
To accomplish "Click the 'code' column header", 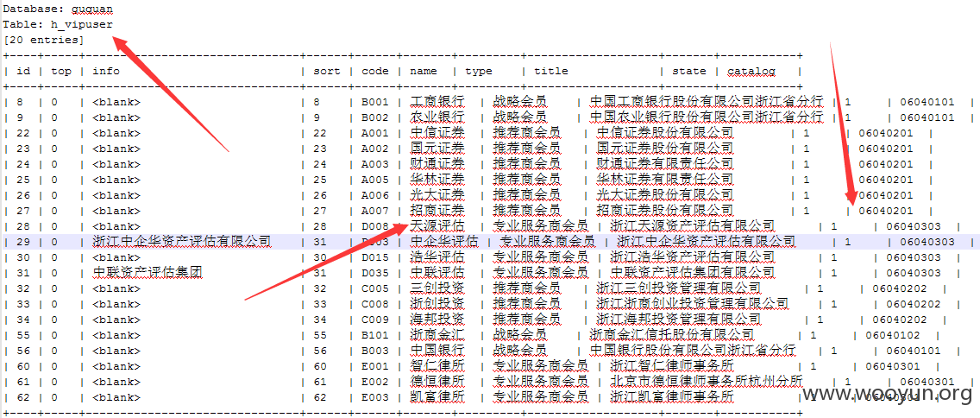I will click(x=375, y=72).
